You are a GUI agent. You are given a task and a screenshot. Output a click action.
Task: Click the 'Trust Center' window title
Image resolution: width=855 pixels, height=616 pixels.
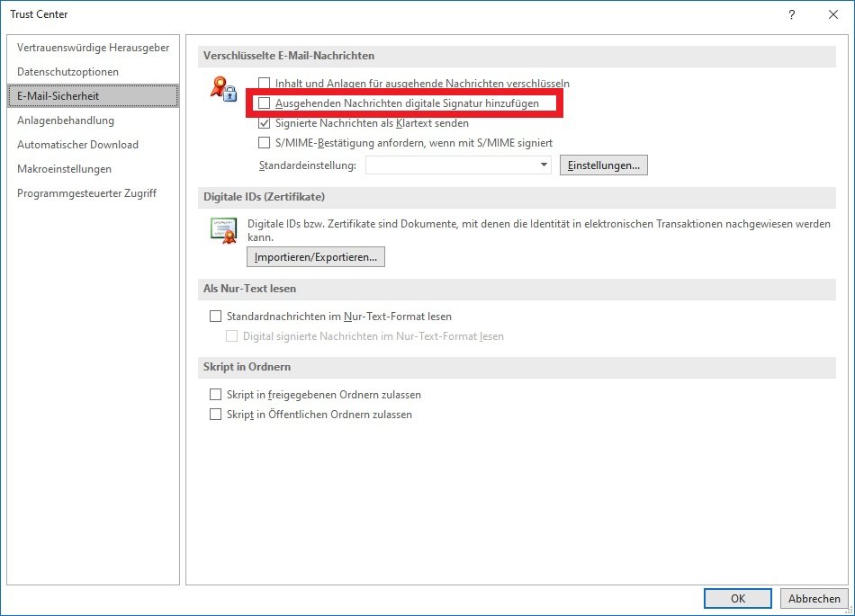point(39,14)
